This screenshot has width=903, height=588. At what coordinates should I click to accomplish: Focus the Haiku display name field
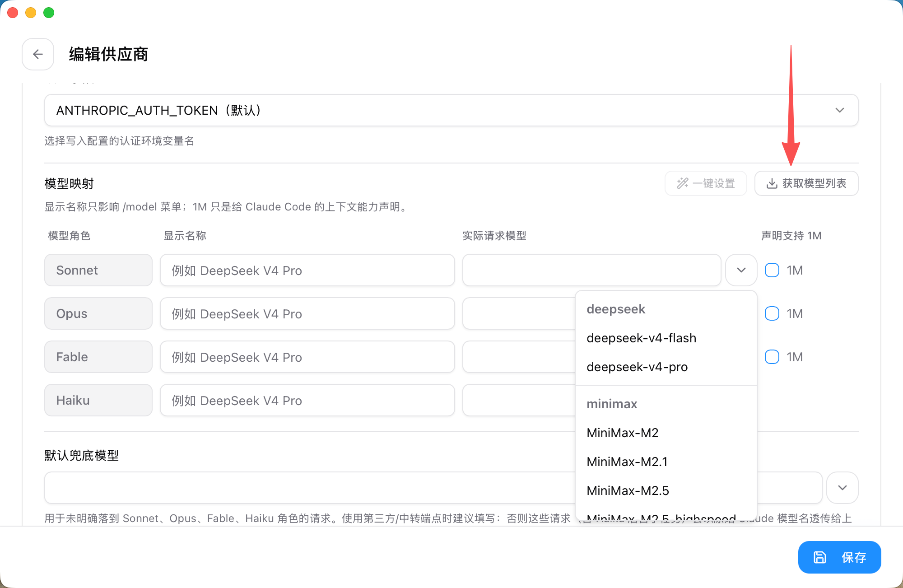[307, 400]
